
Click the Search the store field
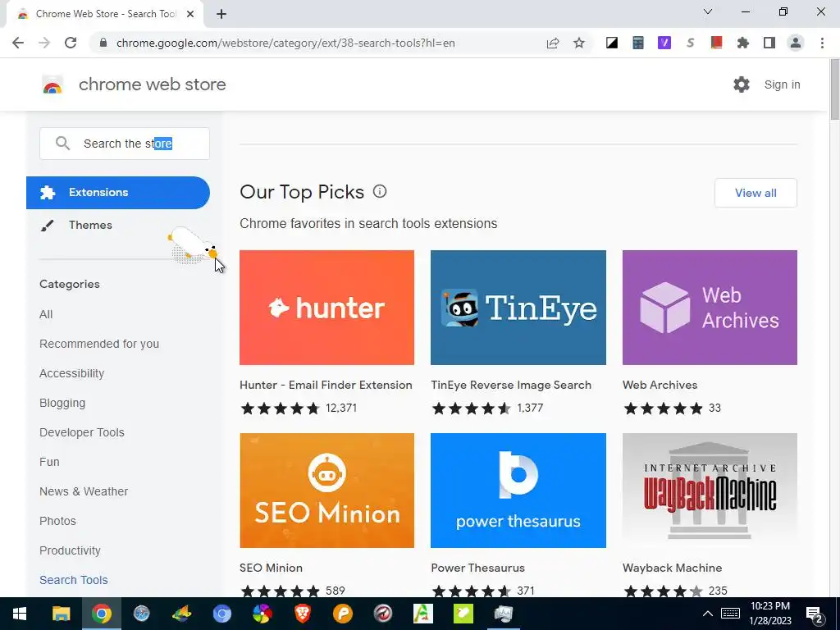pyautogui.click(x=125, y=143)
